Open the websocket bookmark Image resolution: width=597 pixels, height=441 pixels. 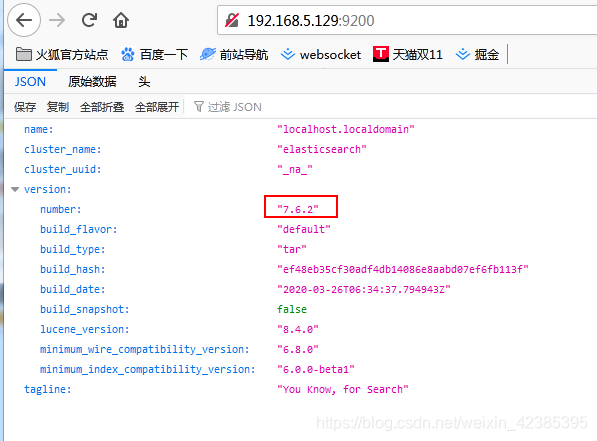321,54
